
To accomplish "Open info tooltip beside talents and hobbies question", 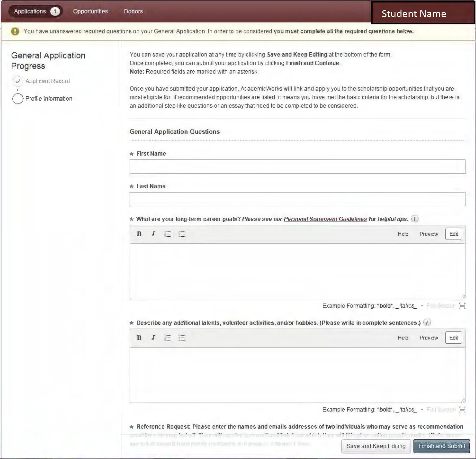I will [x=427, y=322].
